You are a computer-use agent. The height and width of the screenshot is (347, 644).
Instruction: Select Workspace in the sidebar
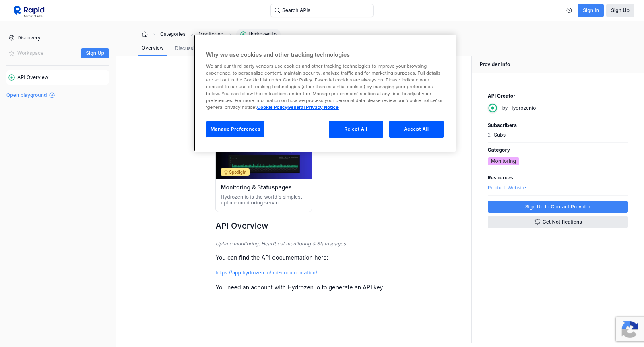(x=30, y=53)
